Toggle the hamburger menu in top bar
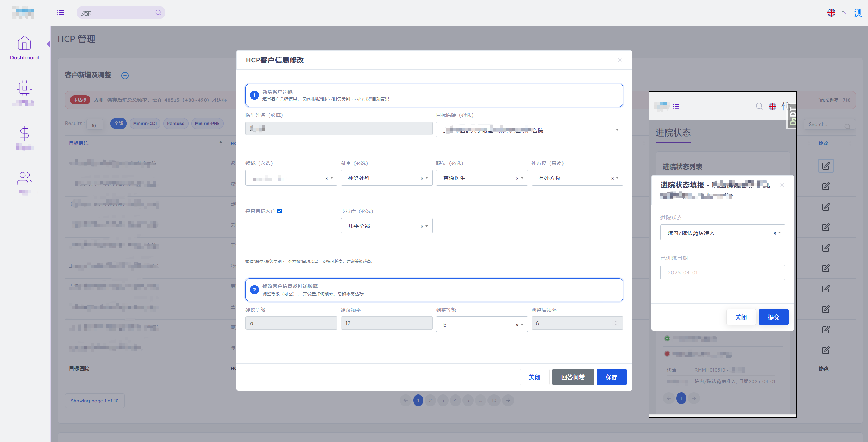This screenshot has width=868, height=442. [x=60, y=12]
